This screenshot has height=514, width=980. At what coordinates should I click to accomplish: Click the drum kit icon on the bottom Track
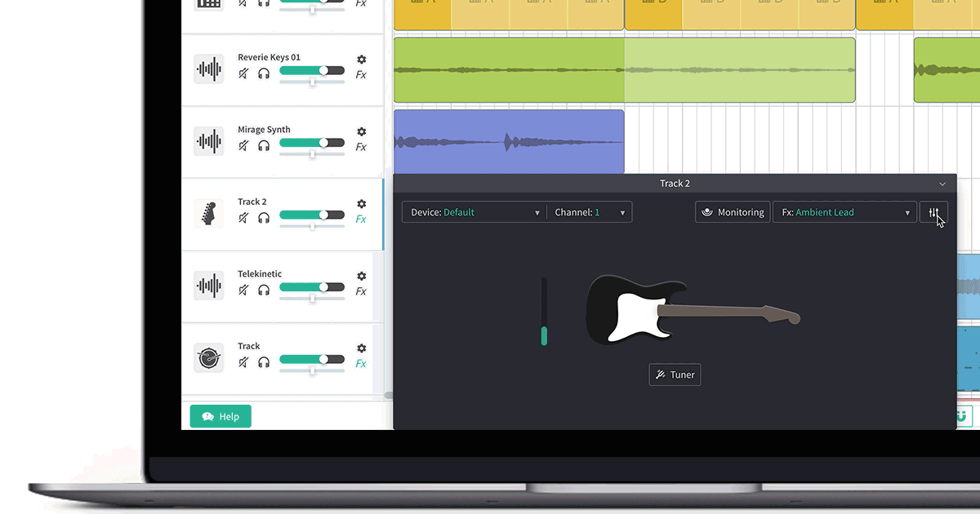click(x=209, y=358)
